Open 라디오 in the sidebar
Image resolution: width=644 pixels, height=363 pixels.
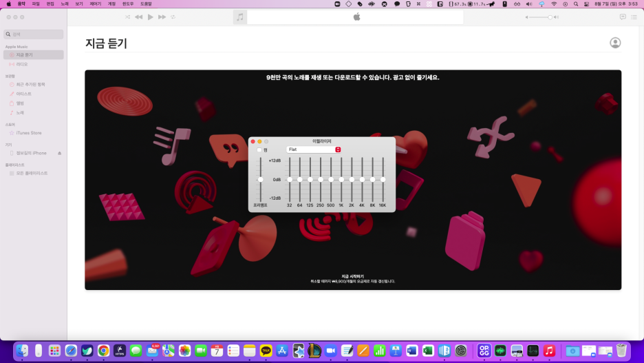point(34,64)
